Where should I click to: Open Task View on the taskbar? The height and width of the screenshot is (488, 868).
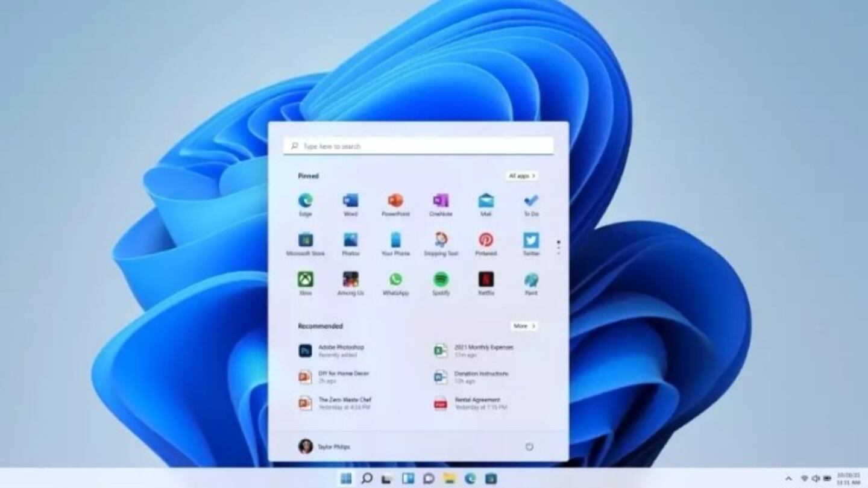387,478
